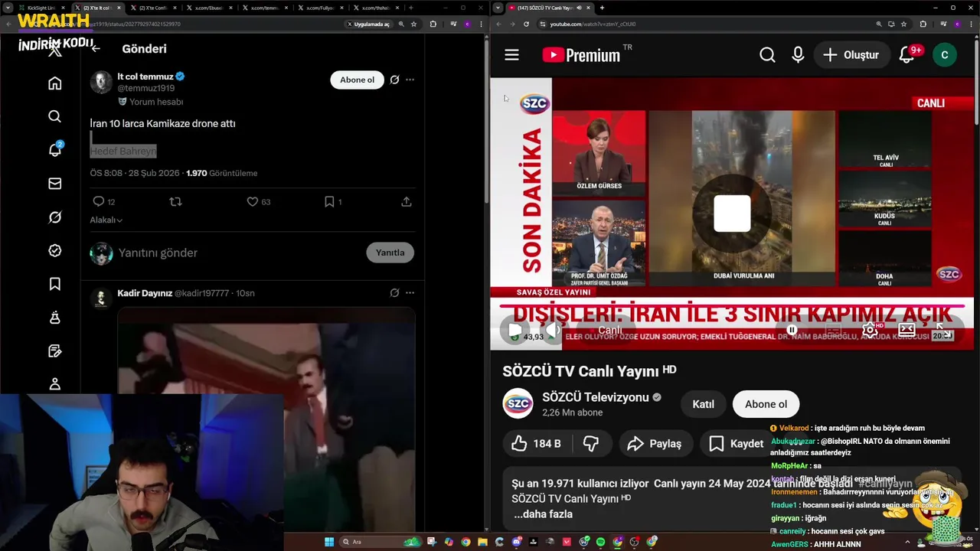980x551 pixels.
Task: Open SÖZCÜ Televizyonu channel link
Action: (596, 397)
